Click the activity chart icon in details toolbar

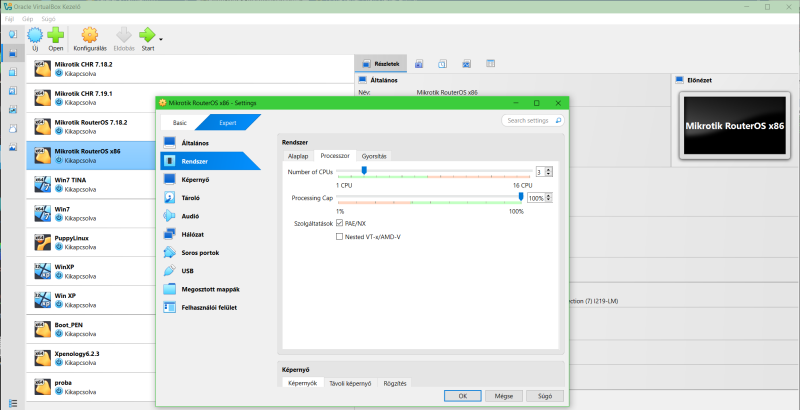(466, 64)
